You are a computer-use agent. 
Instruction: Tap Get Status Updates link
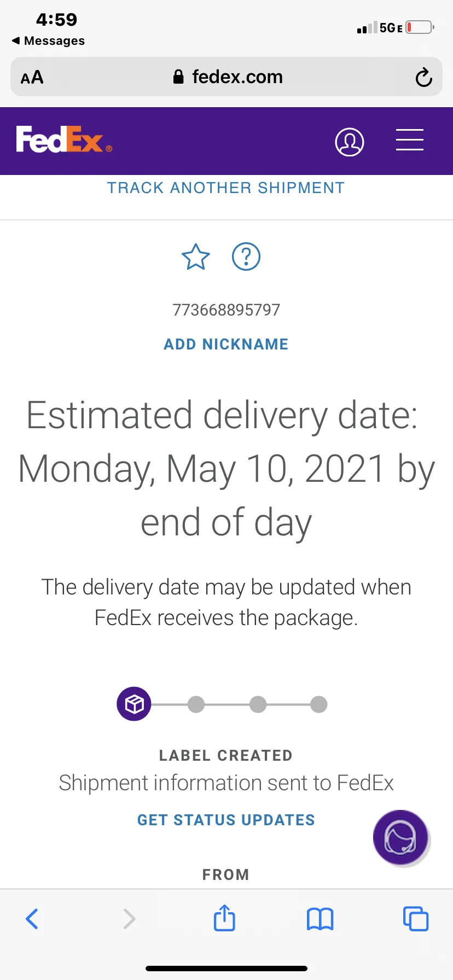tap(226, 820)
